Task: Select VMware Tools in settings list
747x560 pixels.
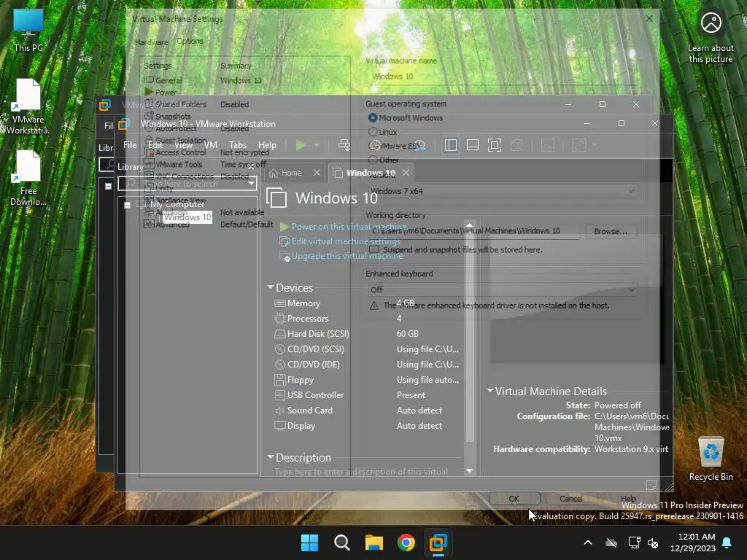Action: pos(179,164)
